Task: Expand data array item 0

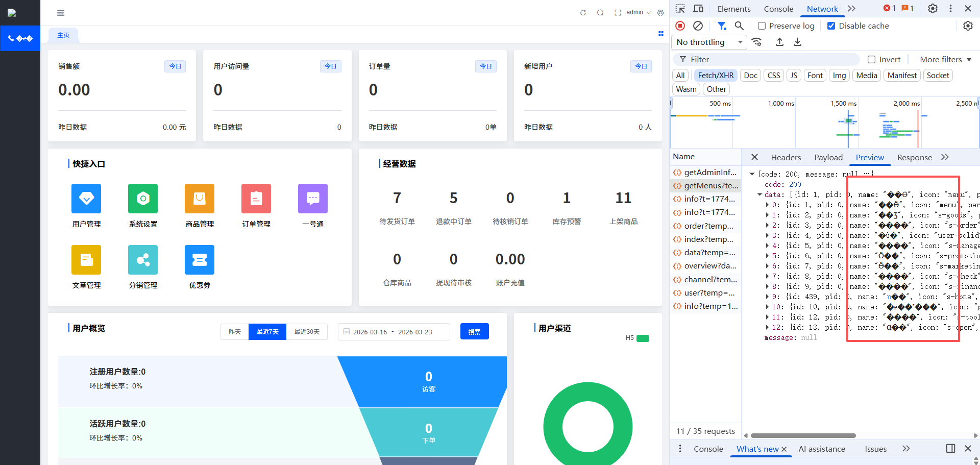Action: [x=768, y=205]
